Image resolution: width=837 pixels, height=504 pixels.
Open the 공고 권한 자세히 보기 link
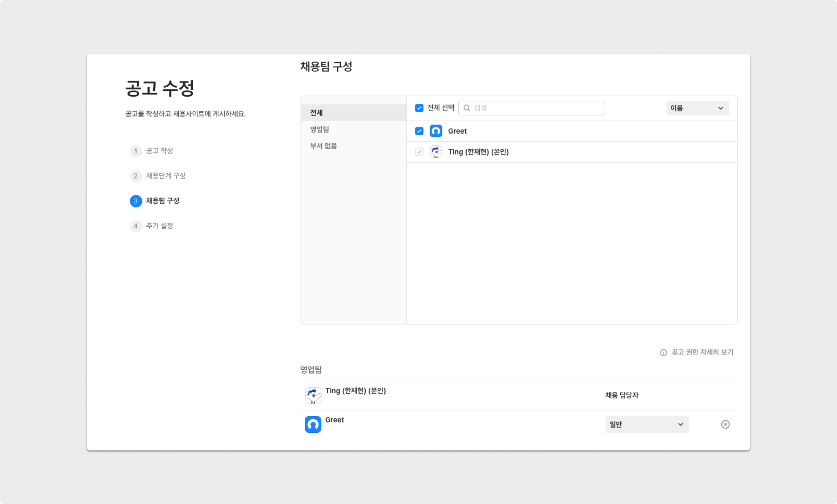(702, 352)
